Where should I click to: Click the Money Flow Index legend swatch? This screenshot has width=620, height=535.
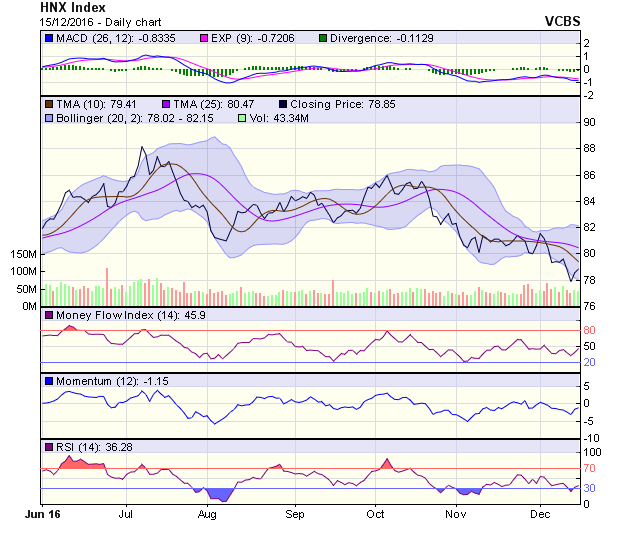[x=49, y=316]
